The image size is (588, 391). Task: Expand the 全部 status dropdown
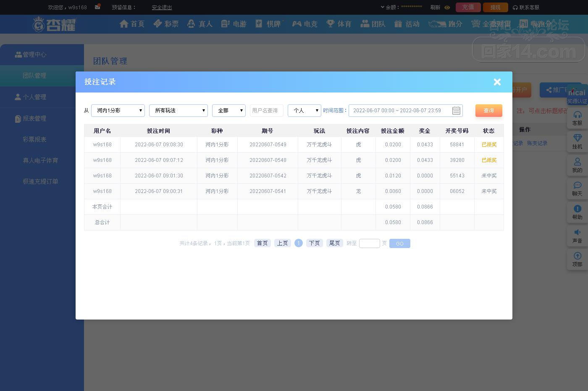229,111
